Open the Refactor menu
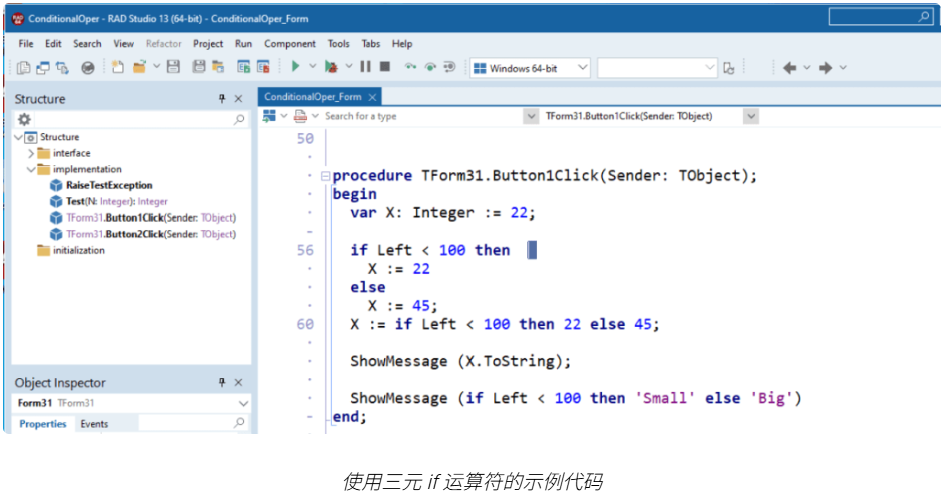Viewport: 948px width, 499px height. (163, 44)
